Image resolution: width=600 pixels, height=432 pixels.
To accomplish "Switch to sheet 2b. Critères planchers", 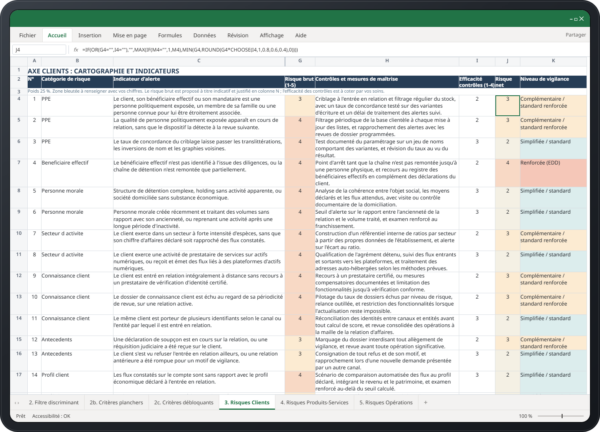I will click(116, 402).
